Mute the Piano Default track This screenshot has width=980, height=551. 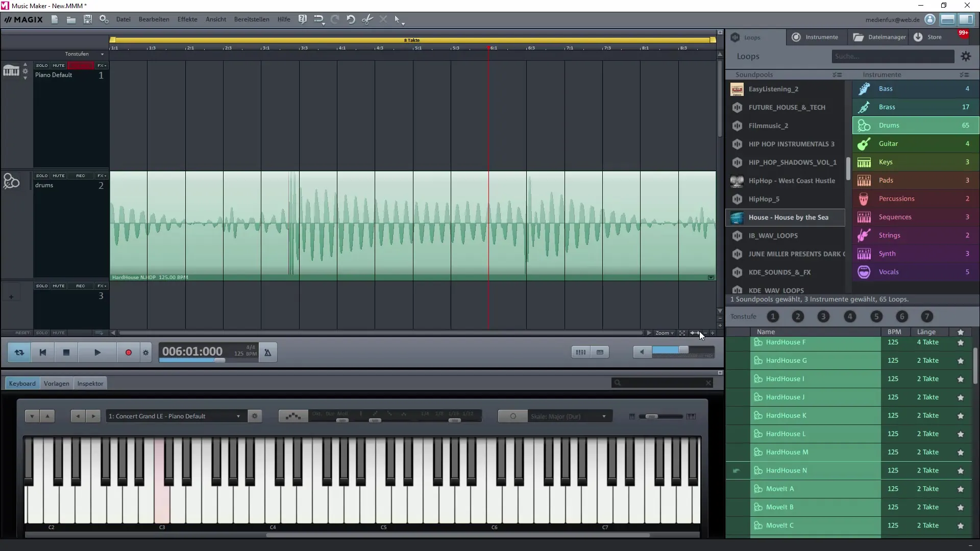coord(59,65)
